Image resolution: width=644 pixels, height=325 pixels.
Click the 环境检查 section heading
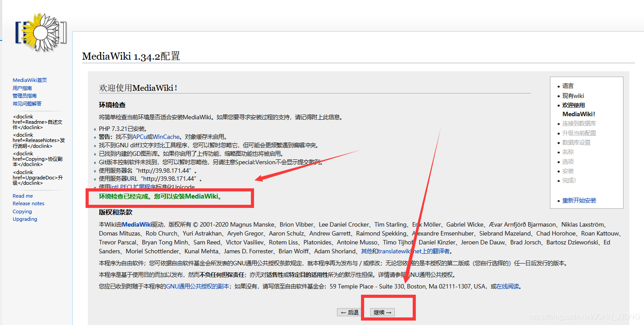pos(112,105)
